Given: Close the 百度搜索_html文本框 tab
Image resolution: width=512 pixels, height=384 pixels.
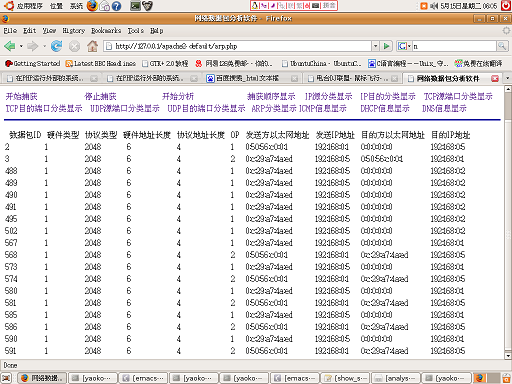Looking at the screenshot, I should pos(294,78).
